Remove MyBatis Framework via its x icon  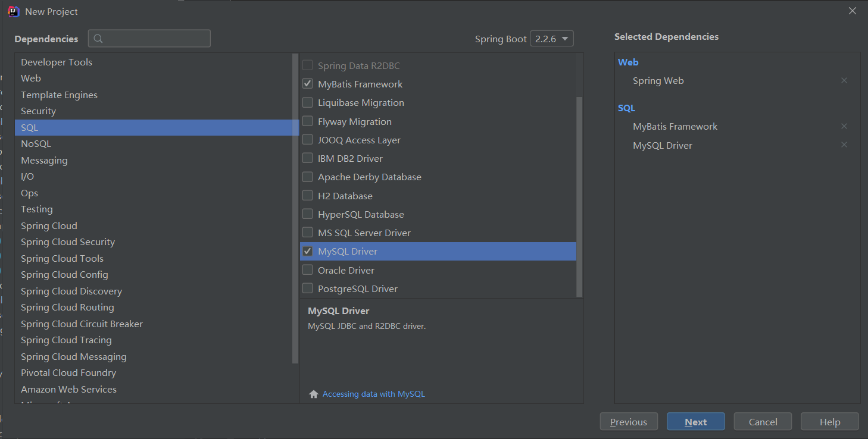tap(844, 126)
